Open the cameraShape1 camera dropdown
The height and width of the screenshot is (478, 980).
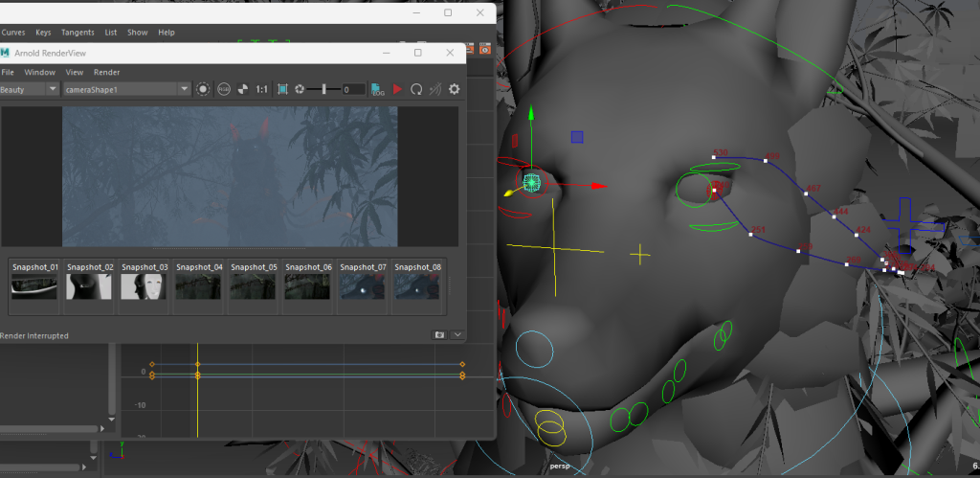pyautogui.click(x=126, y=89)
